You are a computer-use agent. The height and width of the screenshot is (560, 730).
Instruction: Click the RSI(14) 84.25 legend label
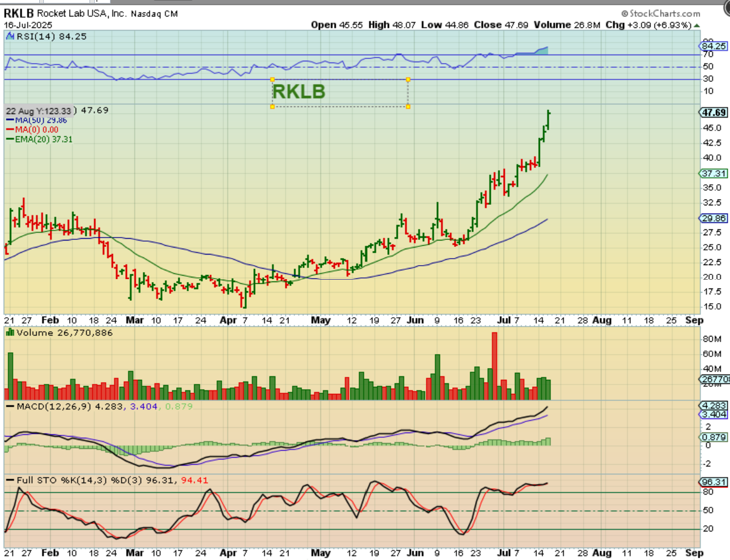coord(51,36)
